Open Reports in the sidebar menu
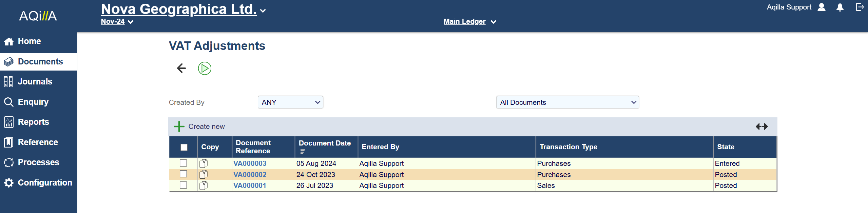The image size is (868, 213). coord(33,122)
